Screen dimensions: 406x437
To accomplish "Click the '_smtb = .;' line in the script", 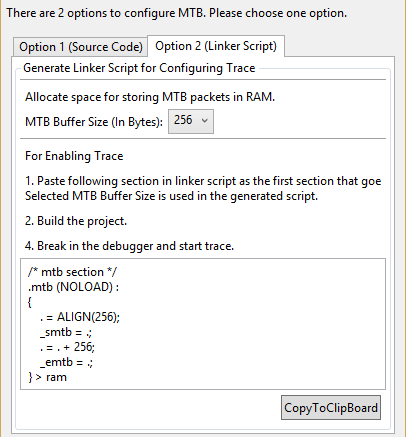I will [x=66, y=332].
